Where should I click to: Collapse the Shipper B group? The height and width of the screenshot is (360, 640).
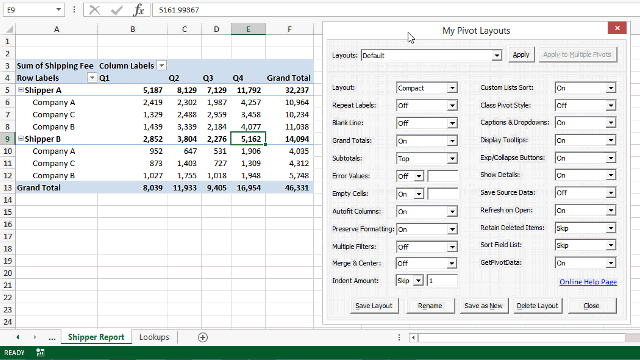click(20, 139)
